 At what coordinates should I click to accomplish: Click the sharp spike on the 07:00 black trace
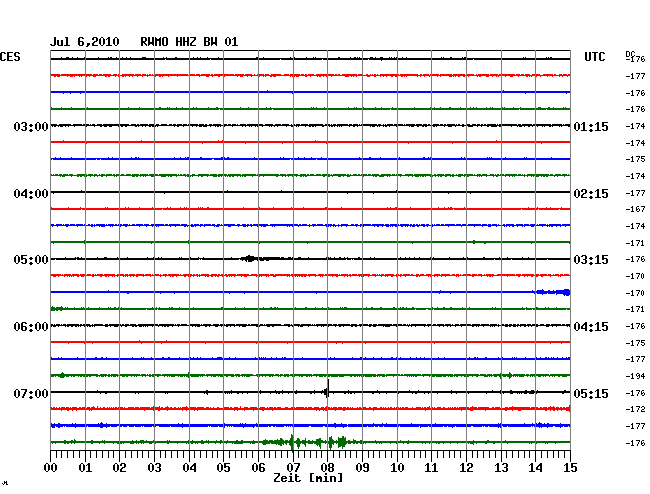tap(328, 389)
